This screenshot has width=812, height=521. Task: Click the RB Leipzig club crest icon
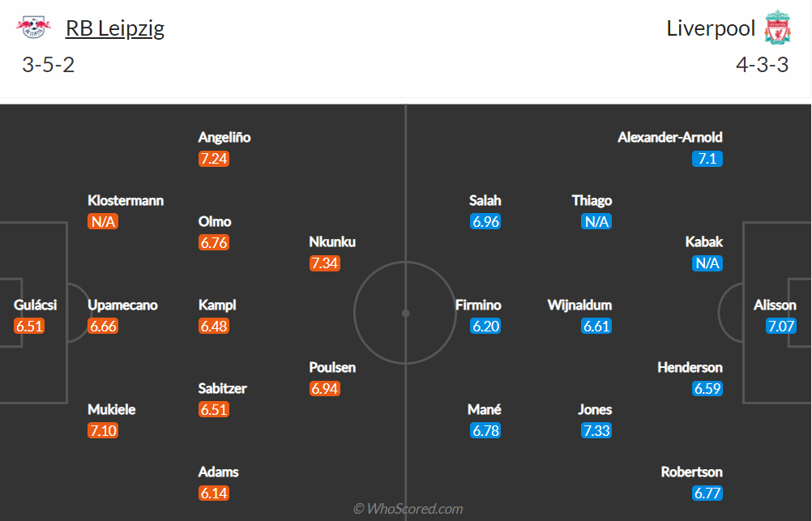34,28
